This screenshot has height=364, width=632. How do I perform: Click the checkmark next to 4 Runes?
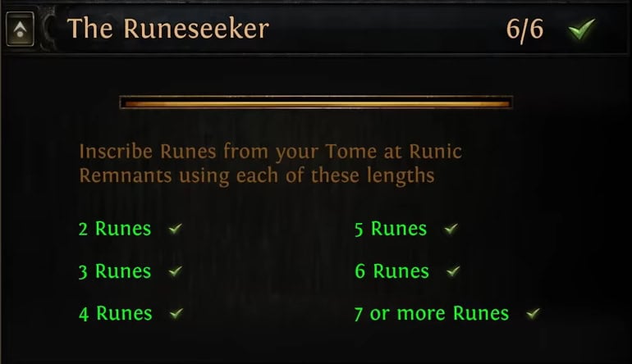176,313
